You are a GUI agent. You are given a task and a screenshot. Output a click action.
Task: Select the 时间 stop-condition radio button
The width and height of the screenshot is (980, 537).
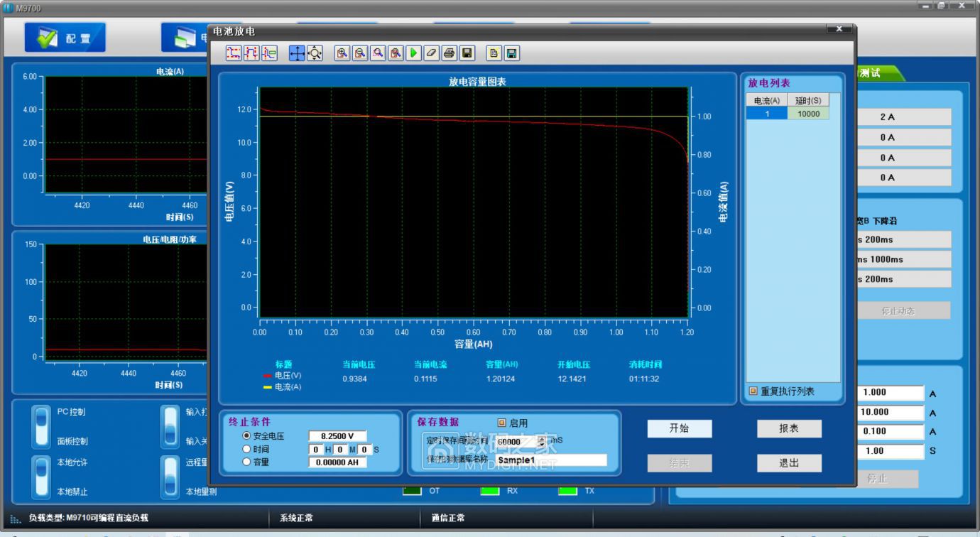click(246, 449)
